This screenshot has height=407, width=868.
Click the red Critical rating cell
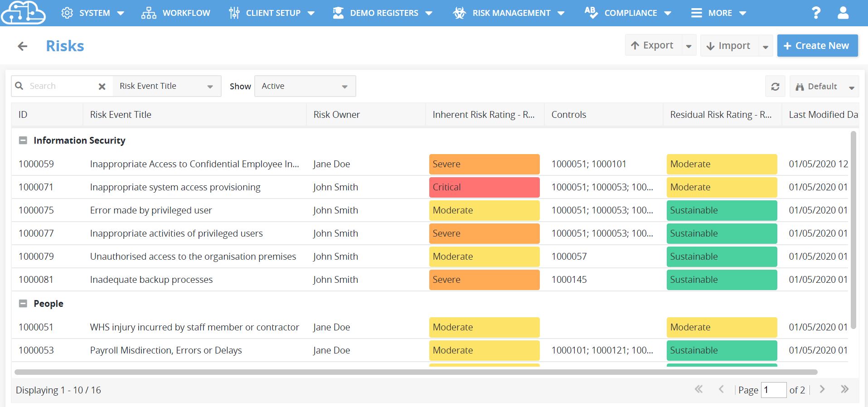[484, 187]
